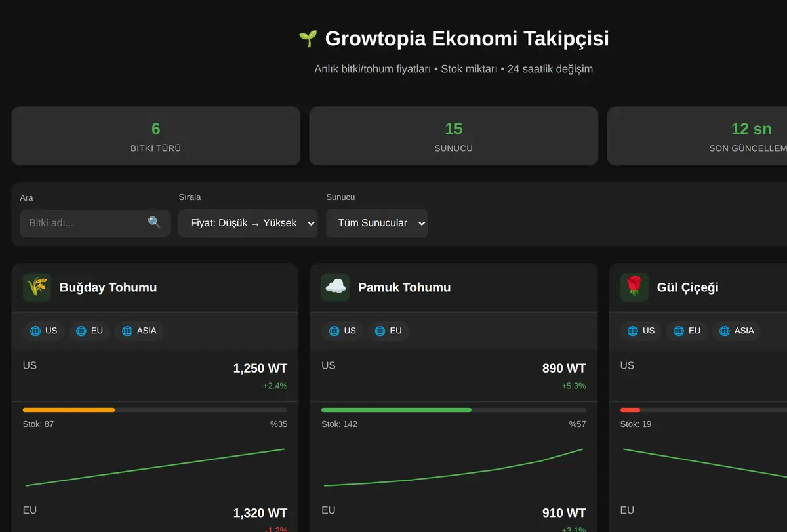Screen dimensions: 787x532
Task: Click the orange Buğday US stock bar
Action: pos(69,410)
